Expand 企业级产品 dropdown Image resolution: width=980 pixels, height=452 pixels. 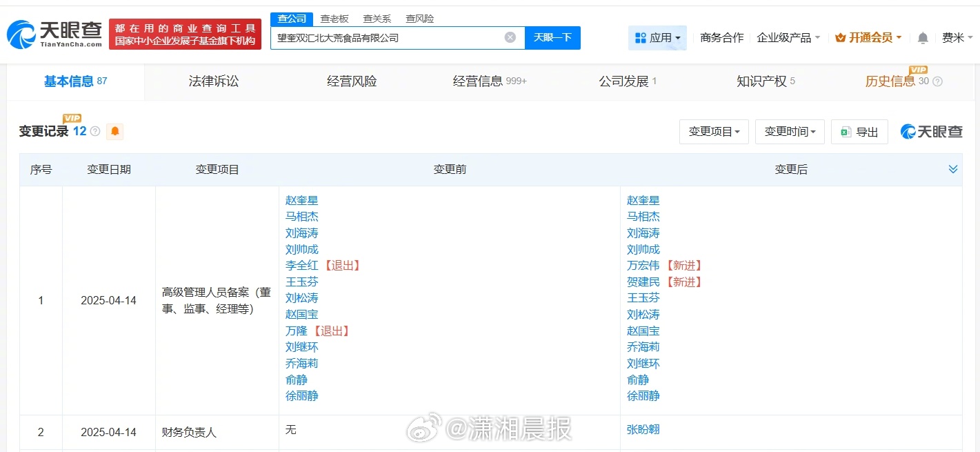click(788, 38)
